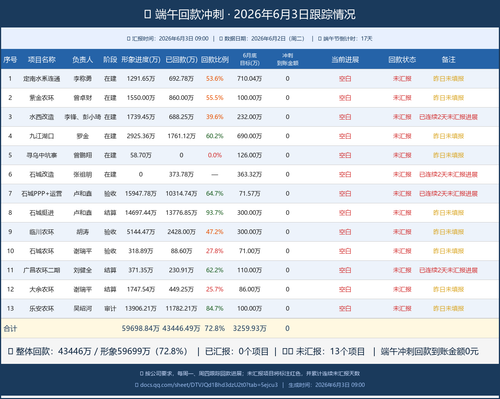
Task: Click the total 59698.84万 cell
Action: coord(141,328)
